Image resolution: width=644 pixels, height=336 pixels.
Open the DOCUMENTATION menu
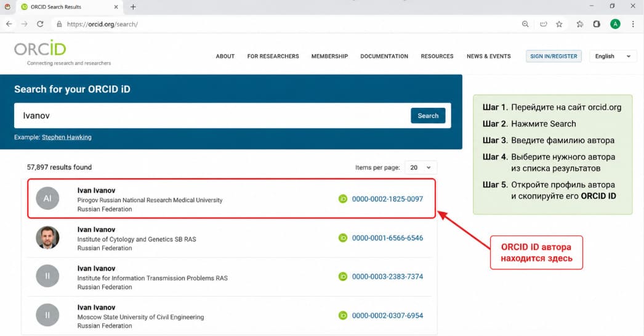click(384, 56)
